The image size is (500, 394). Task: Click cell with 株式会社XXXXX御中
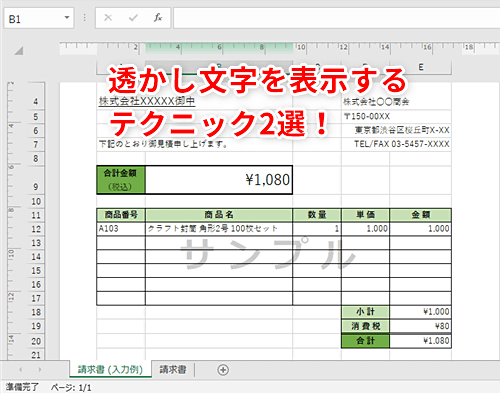click(x=147, y=101)
